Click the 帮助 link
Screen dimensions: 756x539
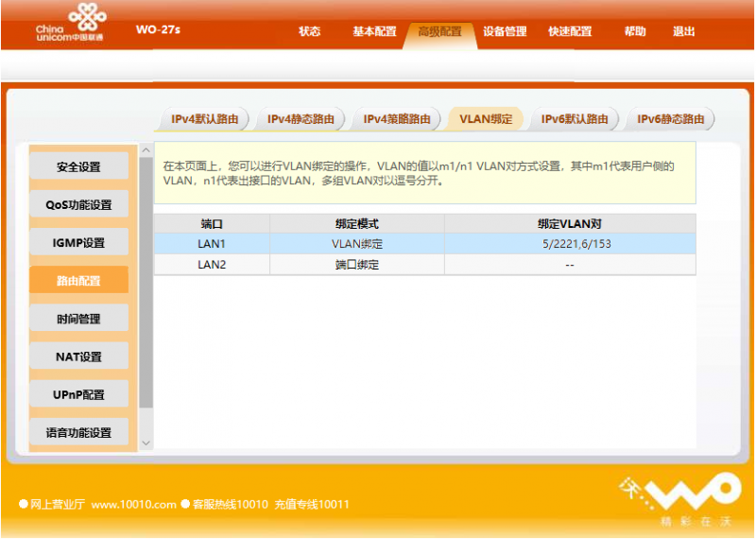pyautogui.click(x=635, y=31)
